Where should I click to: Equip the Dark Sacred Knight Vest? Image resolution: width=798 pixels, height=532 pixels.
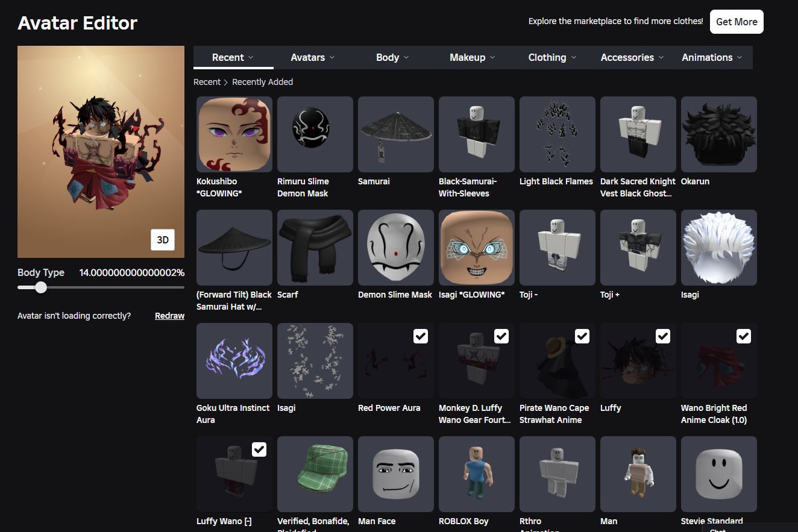point(638,134)
